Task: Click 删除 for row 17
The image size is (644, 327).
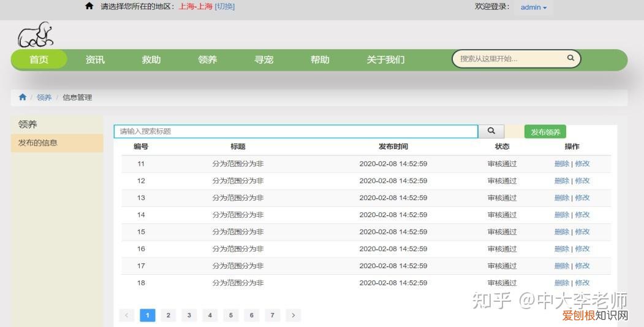Action: pos(562,266)
